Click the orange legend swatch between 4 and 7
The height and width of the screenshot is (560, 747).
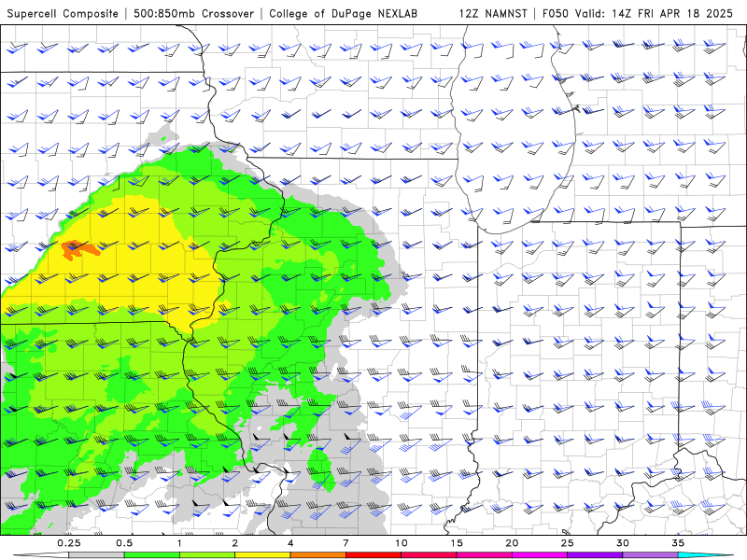pyautogui.click(x=317, y=555)
